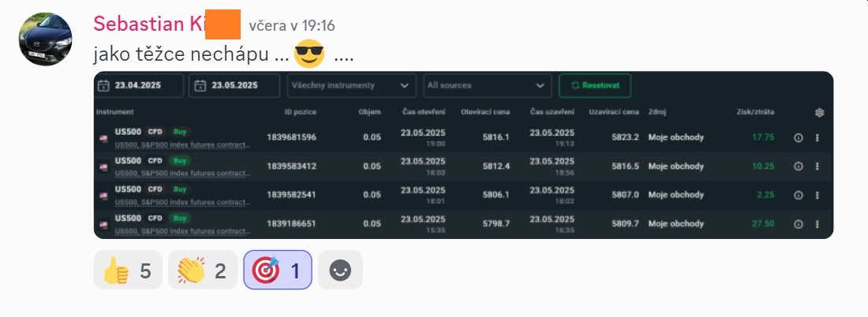Click the Sebastian username link
Viewport: 868px width, 317px height.
[148, 24]
